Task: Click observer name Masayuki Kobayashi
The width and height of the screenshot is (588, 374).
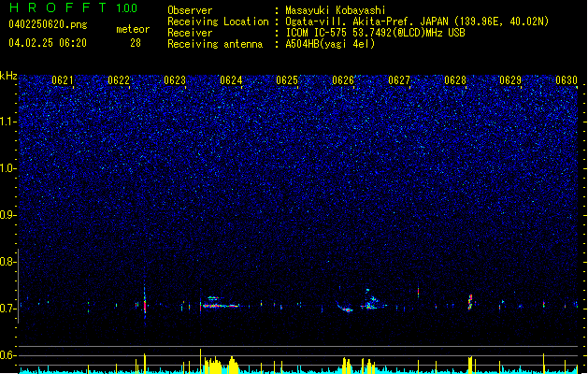Action: (x=336, y=10)
